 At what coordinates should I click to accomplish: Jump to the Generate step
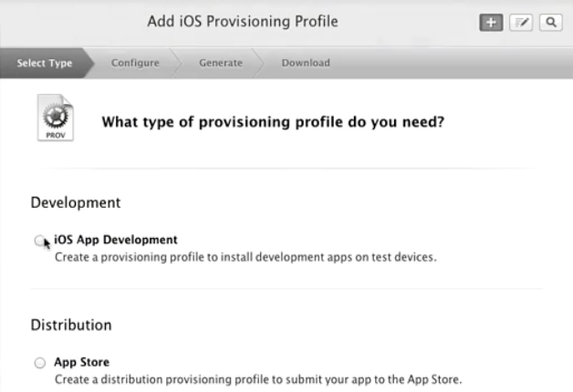[x=221, y=63]
